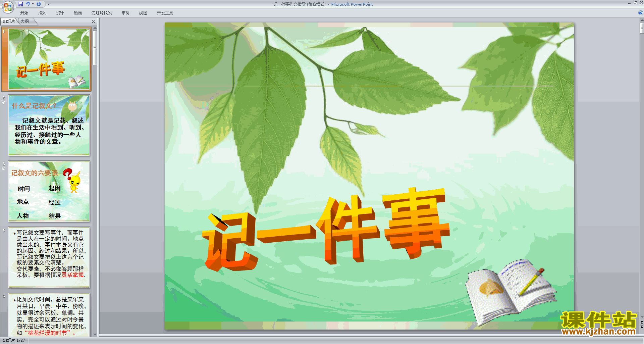Click the thumbnail pane scrollbar handle
Image resolution: width=644 pixels, height=344 pixels.
[x=95, y=48]
